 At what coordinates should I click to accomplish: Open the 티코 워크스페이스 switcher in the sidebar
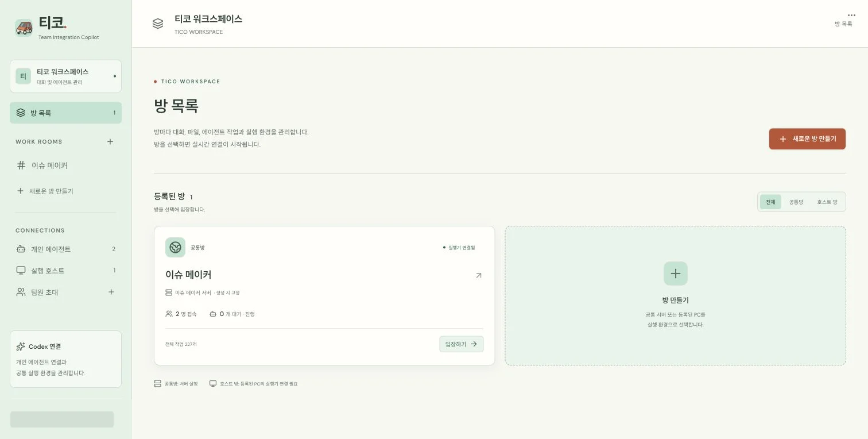(x=65, y=76)
